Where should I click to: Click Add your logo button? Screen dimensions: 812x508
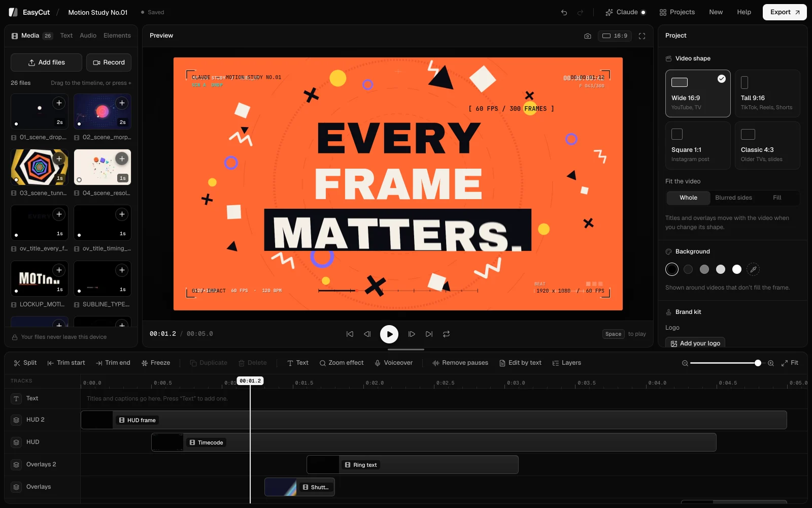(695, 343)
